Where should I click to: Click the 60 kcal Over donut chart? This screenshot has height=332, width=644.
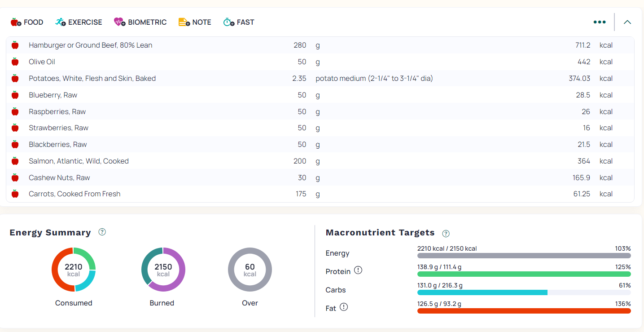[x=250, y=270]
